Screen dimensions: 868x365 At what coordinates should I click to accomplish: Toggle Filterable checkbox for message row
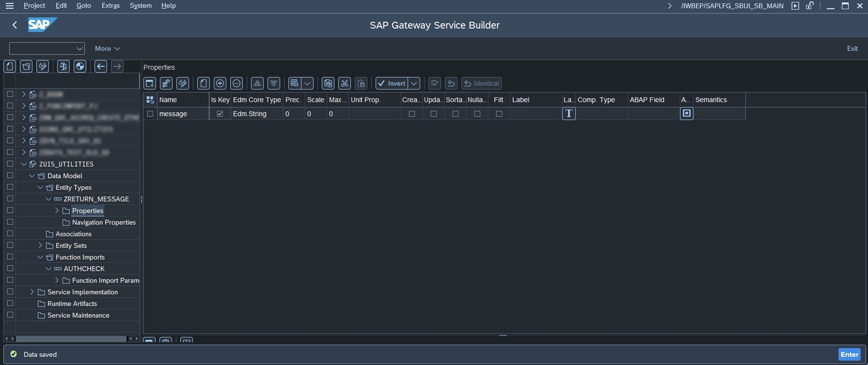click(x=499, y=114)
